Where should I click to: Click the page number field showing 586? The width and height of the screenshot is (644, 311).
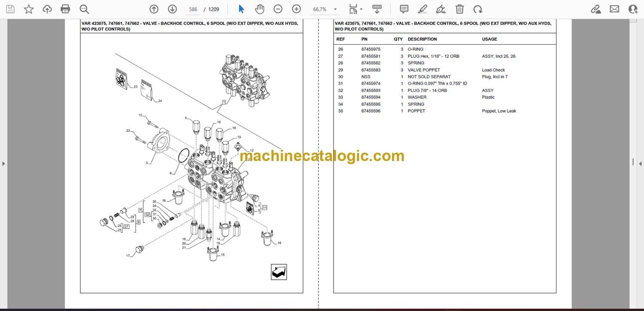click(x=193, y=9)
